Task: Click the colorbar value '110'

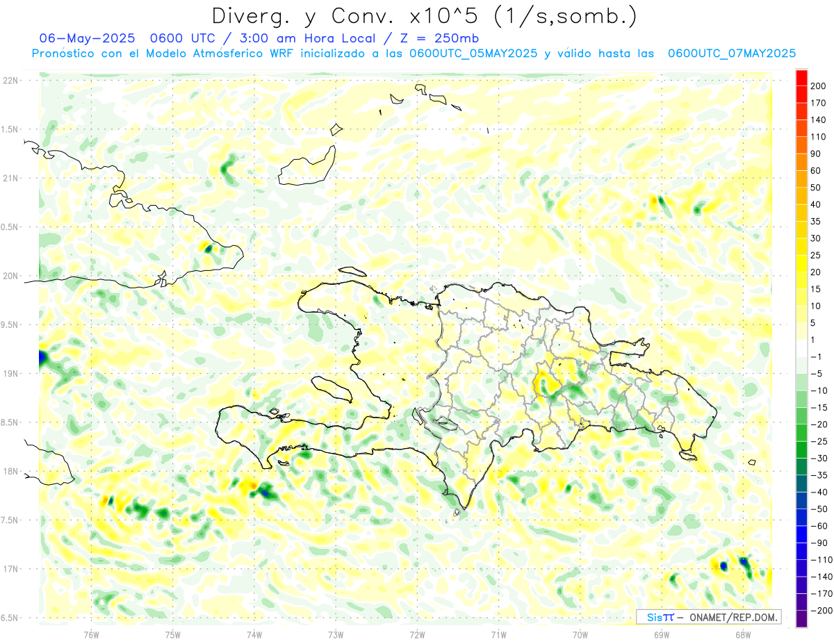Action: (x=819, y=137)
